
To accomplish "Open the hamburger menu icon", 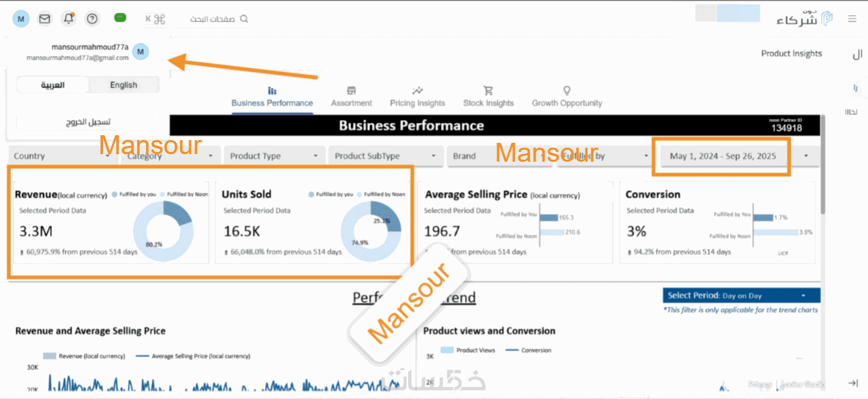I will [x=852, y=19].
